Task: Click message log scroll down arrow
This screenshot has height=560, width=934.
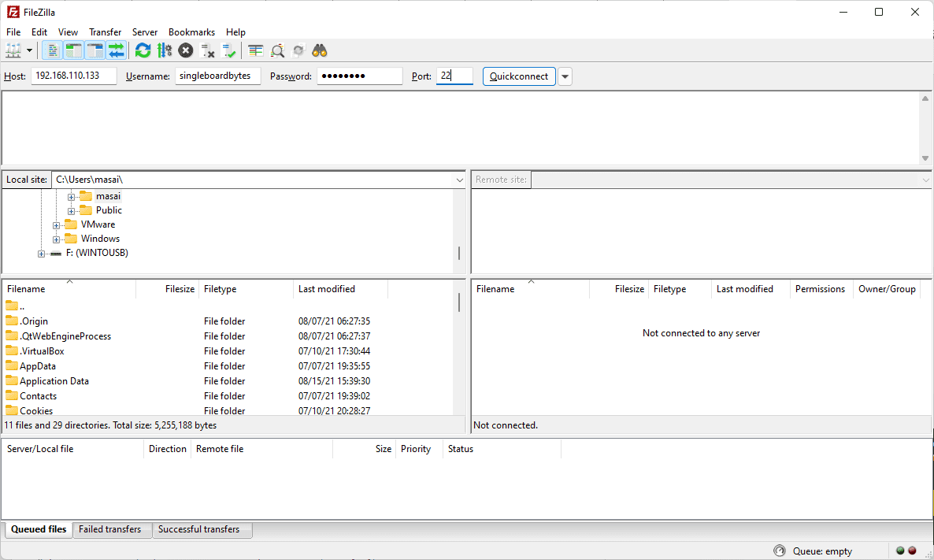Action: (x=925, y=158)
